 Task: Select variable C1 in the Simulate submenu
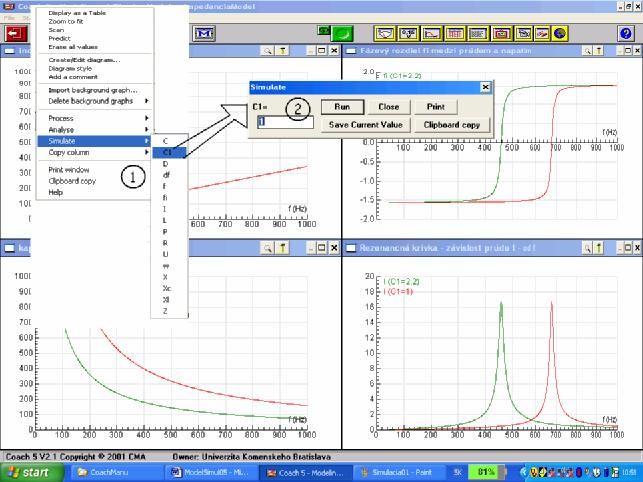click(x=169, y=152)
